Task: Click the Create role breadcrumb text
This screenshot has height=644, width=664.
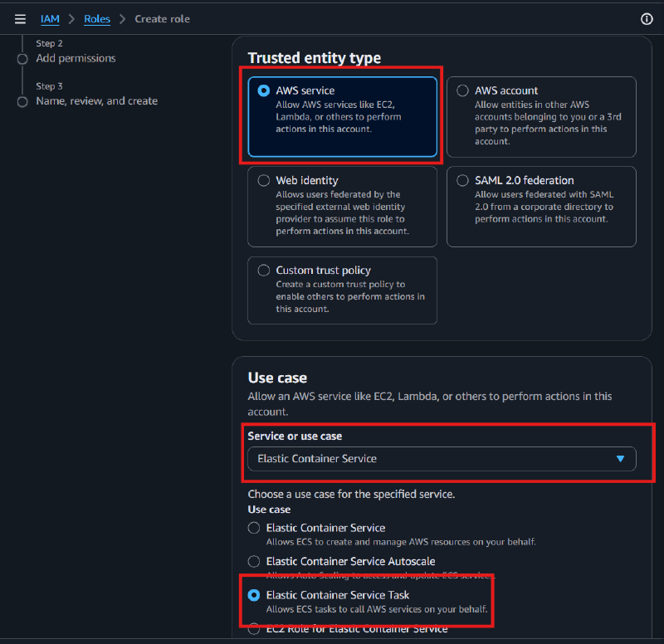Action: (162, 19)
